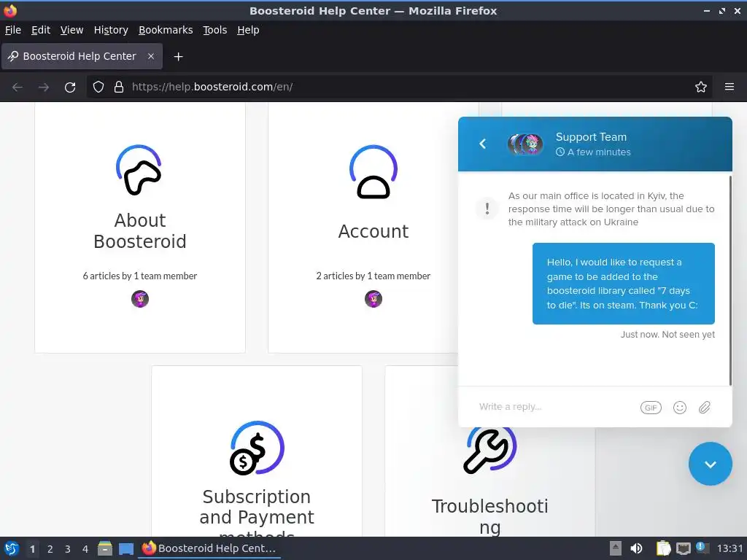This screenshot has height=560, width=747.
Task: Open the Edit menu
Action: coord(41,30)
